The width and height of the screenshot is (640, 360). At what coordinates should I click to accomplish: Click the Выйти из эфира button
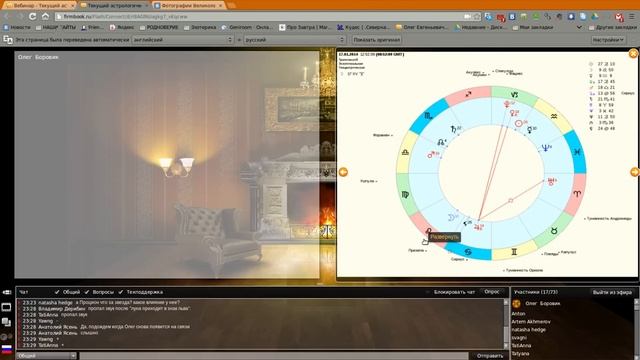[612, 292]
